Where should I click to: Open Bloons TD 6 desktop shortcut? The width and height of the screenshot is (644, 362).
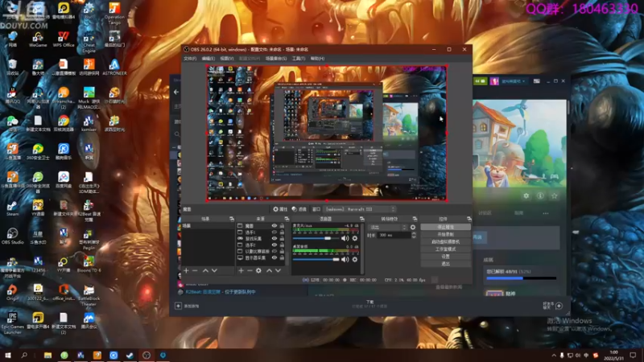pos(89,264)
